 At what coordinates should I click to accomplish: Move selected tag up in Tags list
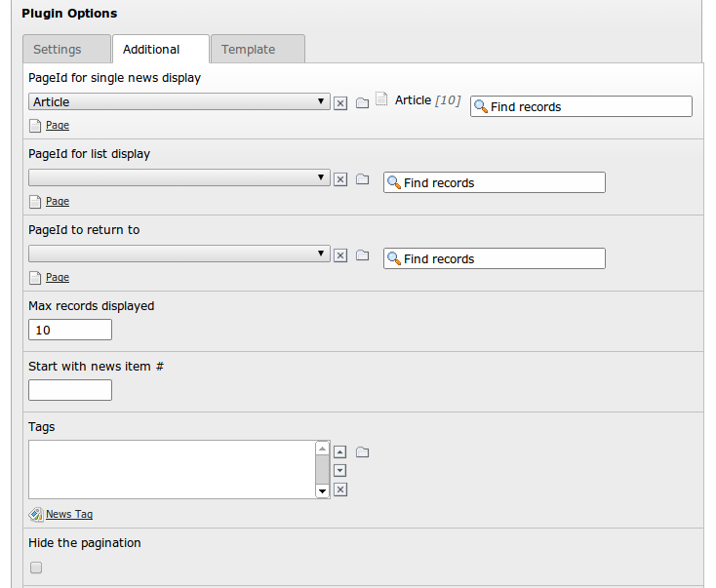[339, 451]
